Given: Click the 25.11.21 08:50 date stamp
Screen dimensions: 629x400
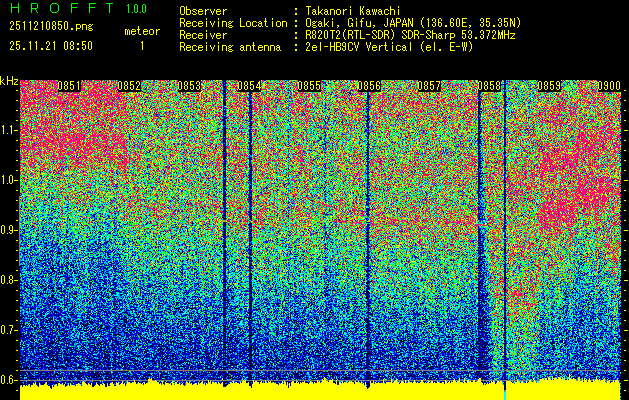Looking at the screenshot, I should [x=50, y=46].
